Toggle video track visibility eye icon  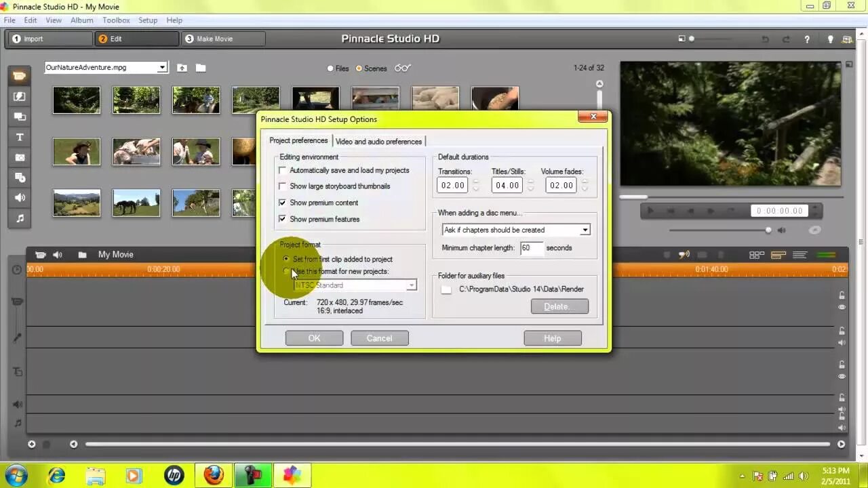click(842, 307)
